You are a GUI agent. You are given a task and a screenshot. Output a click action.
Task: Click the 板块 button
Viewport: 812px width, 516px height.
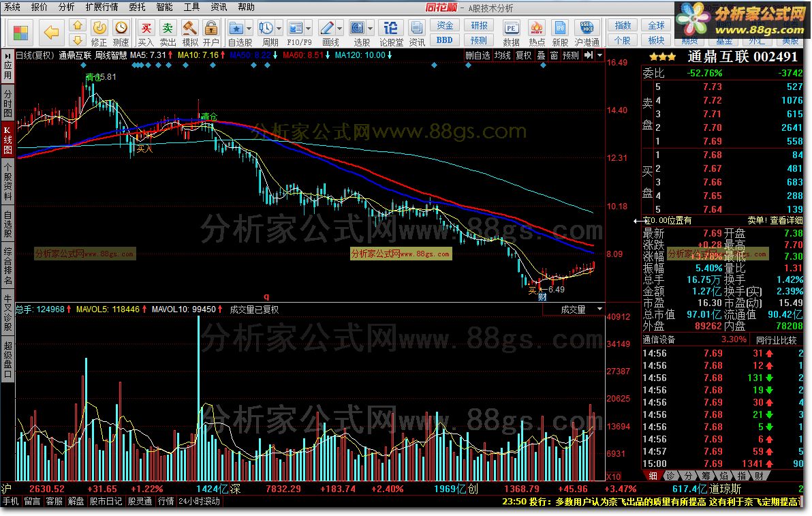(x=656, y=40)
